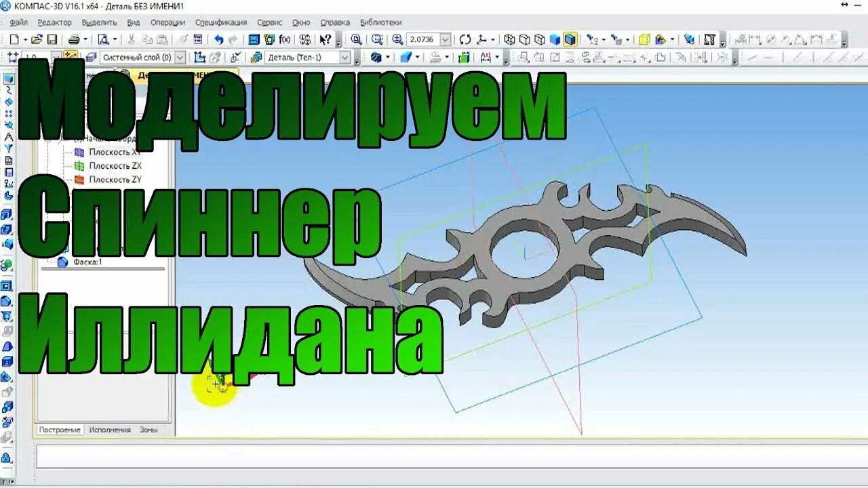Click the filter funnel icon in left sidebar

(x=9, y=148)
